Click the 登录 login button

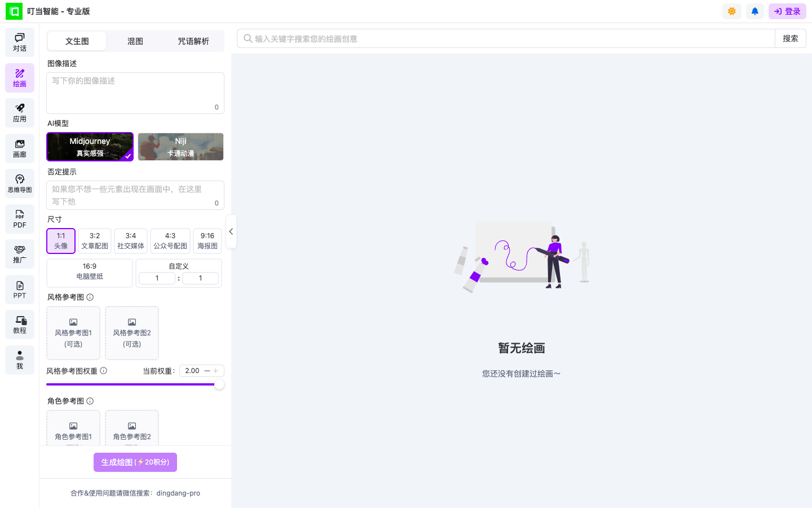[787, 11]
